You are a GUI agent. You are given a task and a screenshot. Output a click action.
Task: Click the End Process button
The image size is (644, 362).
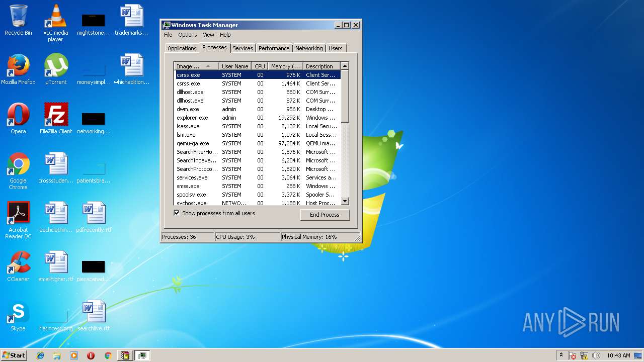pos(325,215)
